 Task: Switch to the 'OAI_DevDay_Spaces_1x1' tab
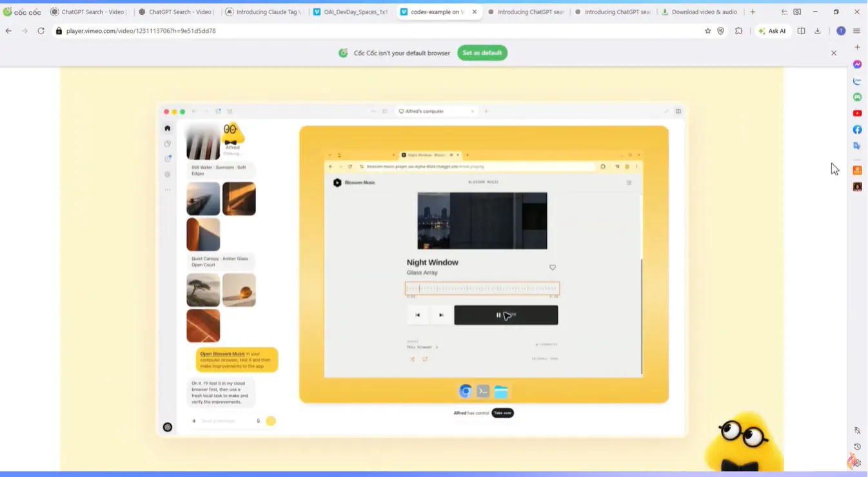(351, 12)
